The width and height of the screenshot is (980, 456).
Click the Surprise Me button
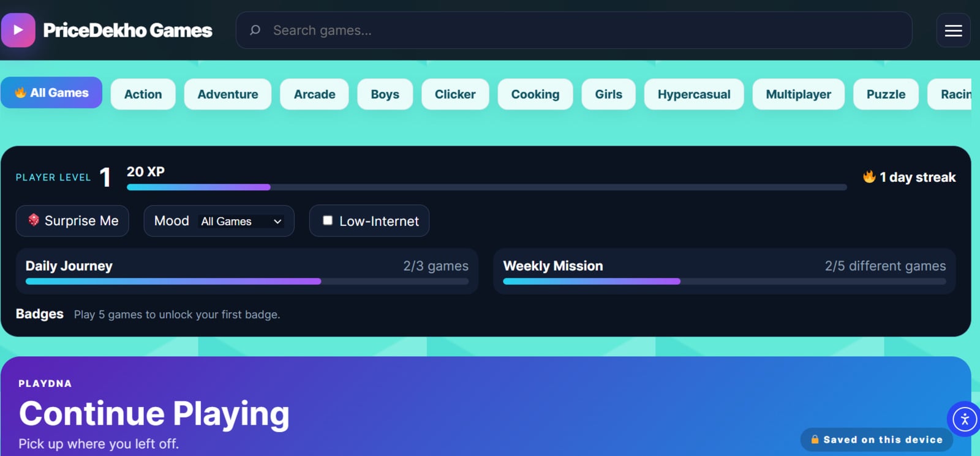click(72, 220)
